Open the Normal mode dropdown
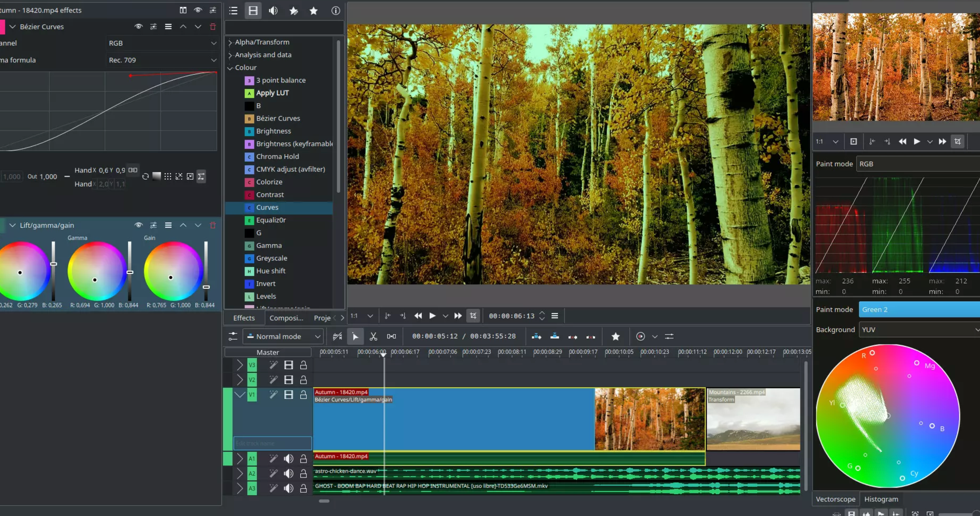 (x=283, y=337)
